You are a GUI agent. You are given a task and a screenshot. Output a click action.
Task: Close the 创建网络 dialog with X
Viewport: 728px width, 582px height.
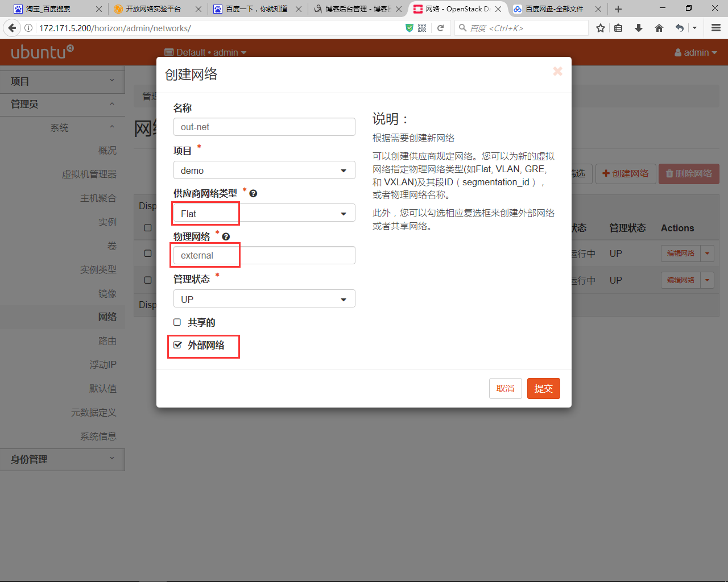[557, 71]
